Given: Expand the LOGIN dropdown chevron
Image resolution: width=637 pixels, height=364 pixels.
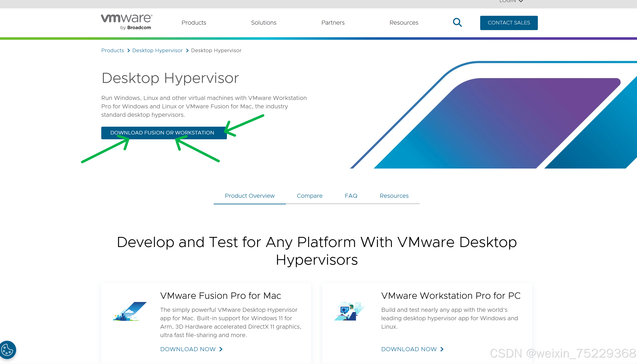Looking at the screenshot, I should point(521,1).
